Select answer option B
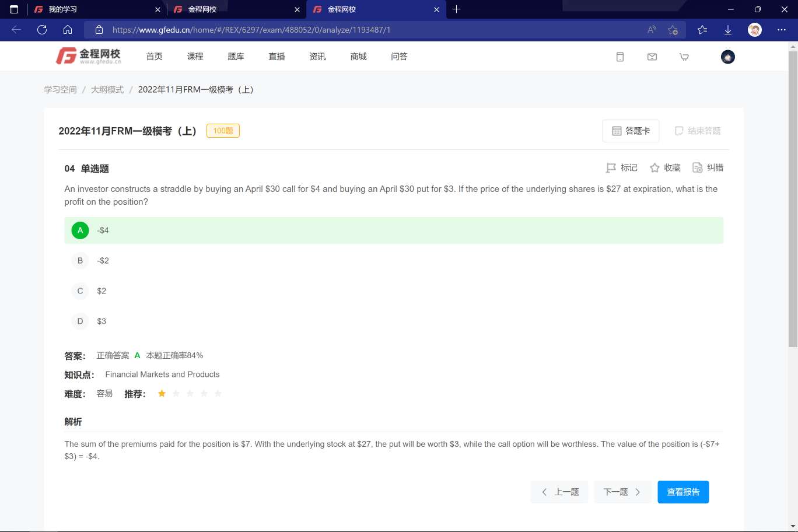 click(80, 261)
